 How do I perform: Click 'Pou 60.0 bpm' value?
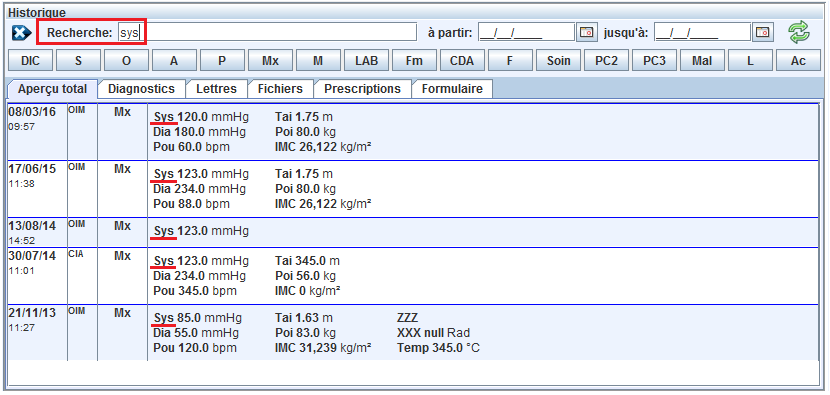[x=192, y=147]
